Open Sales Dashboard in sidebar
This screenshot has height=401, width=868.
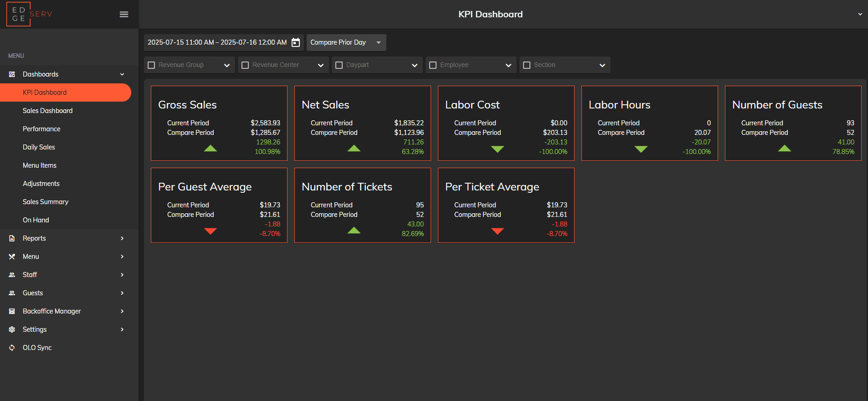point(47,111)
